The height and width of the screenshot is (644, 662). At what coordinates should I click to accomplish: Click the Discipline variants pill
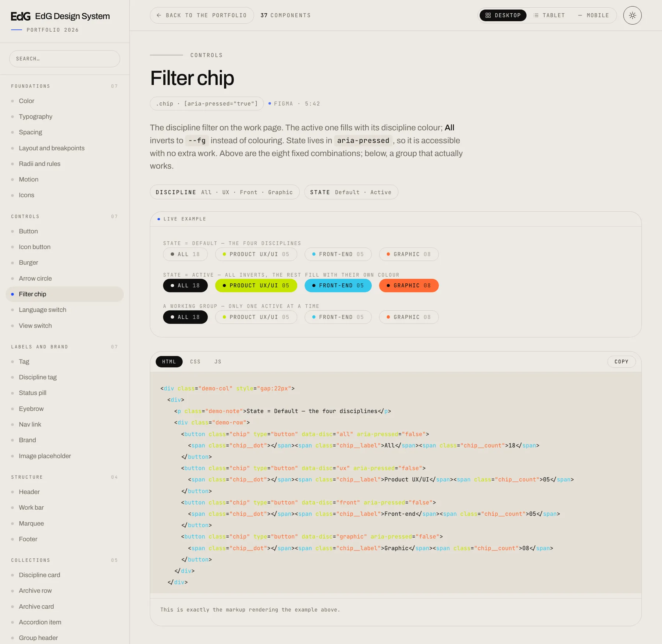coord(225,192)
